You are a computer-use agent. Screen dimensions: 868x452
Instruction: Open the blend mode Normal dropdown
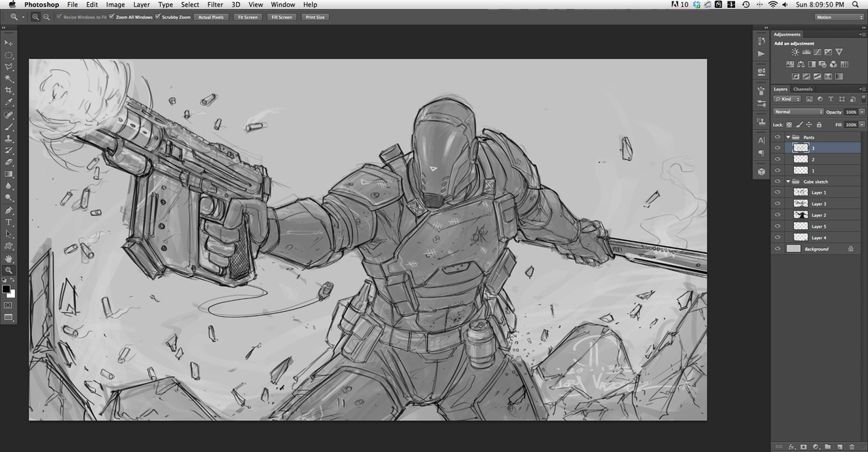coord(798,112)
